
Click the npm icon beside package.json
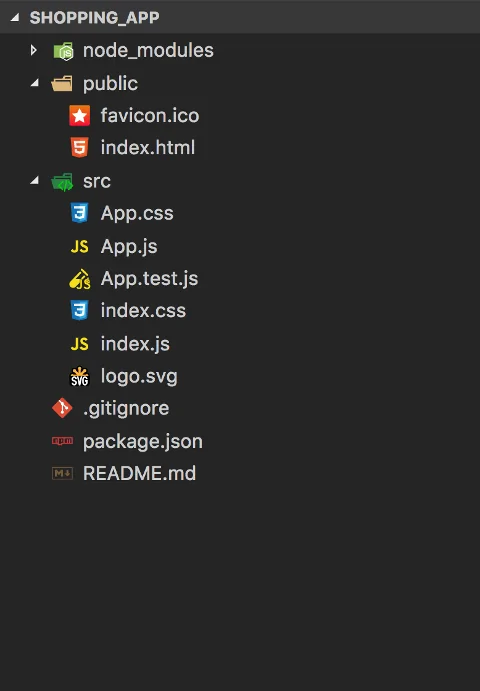tap(63, 441)
